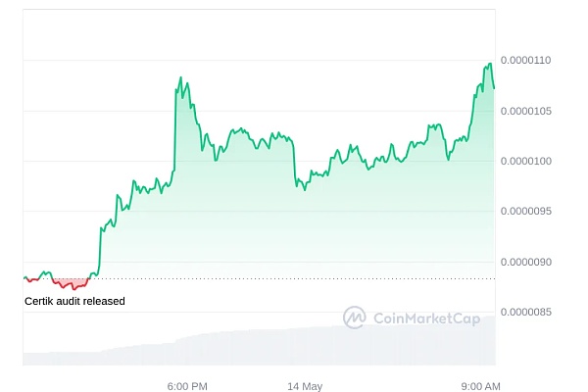Select the 6:00 PM time axis label

[x=186, y=385]
